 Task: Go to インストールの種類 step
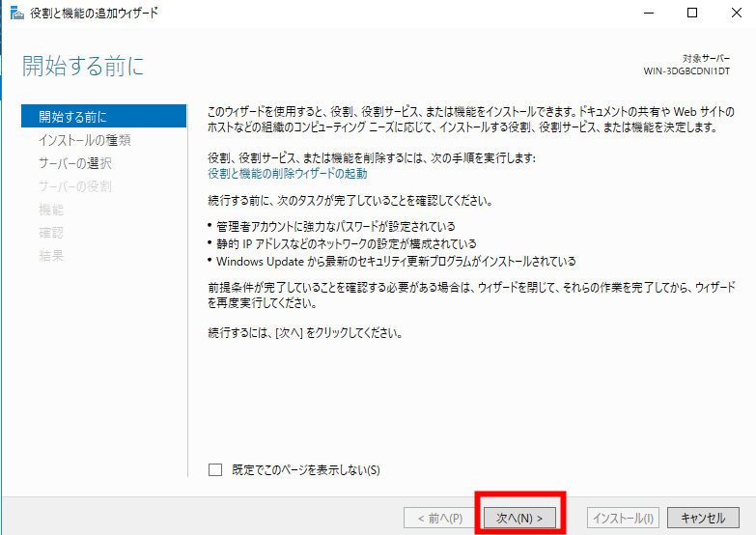(84, 140)
